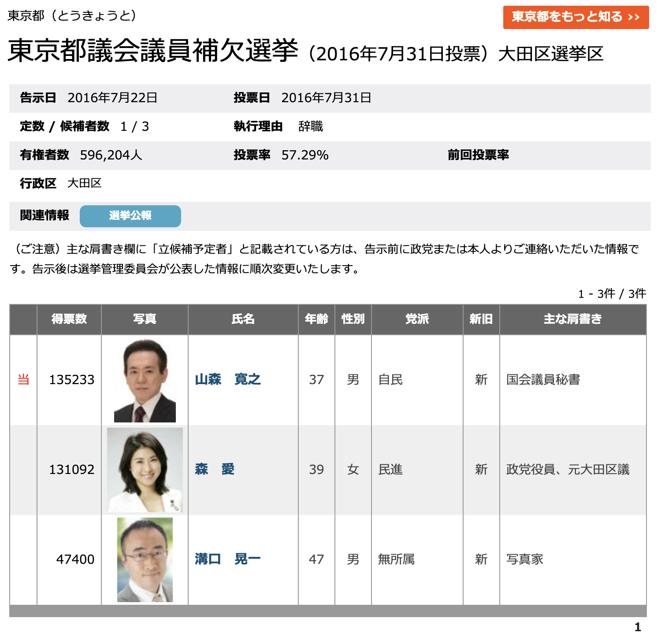This screenshot has height=644, width=661.
Task: Open the 選挙公報 related info button
Action: coord(130,216)
